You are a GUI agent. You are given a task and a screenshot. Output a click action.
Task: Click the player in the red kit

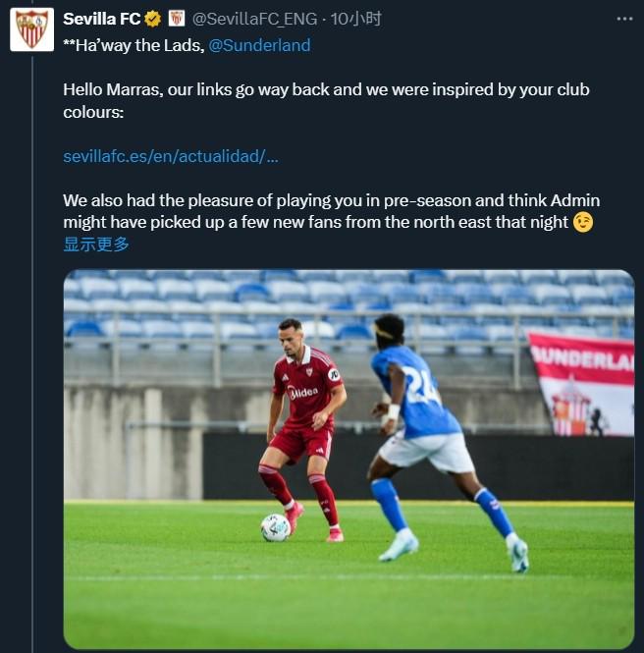304,422
